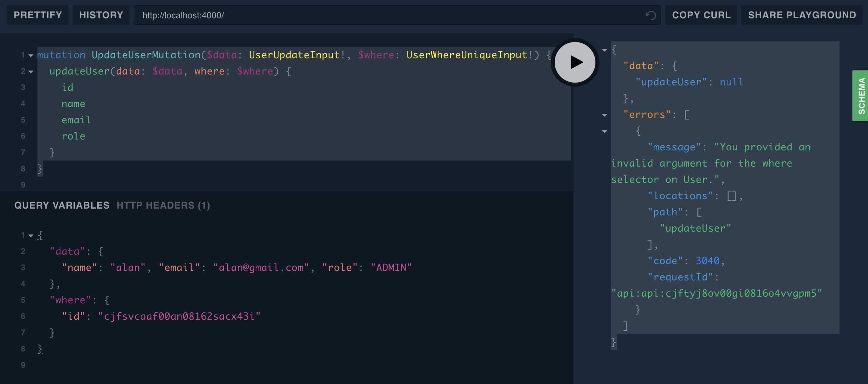Click the role field in query editor
This screenshot has height=384, width=868.
[73, 136]
